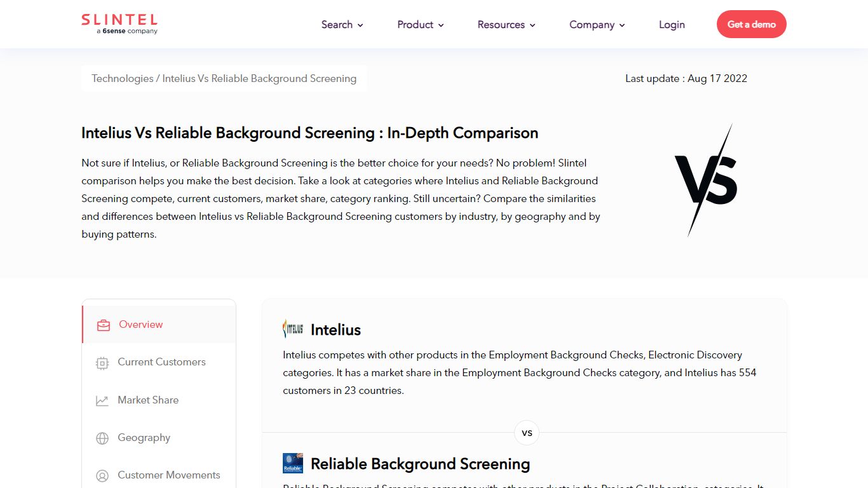Select the Overview sidebar tab
868x488 pixels.
click(159, 325)
